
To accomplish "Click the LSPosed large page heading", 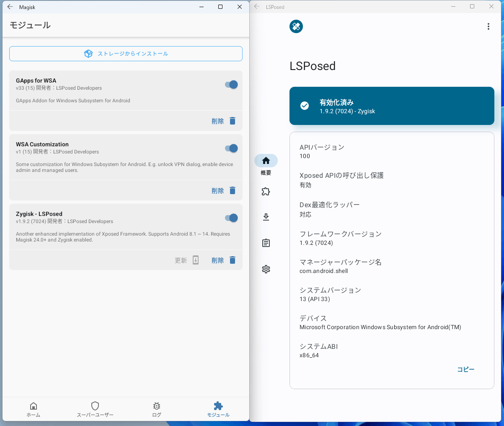I will (x=313, y=66).
